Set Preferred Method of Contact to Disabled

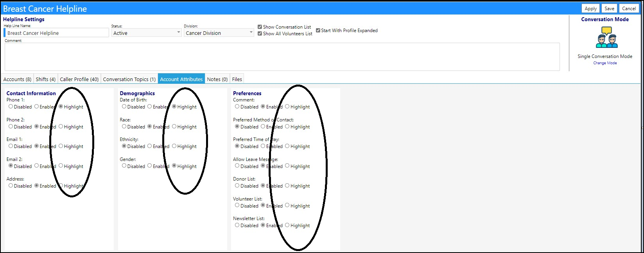[237, 127]
